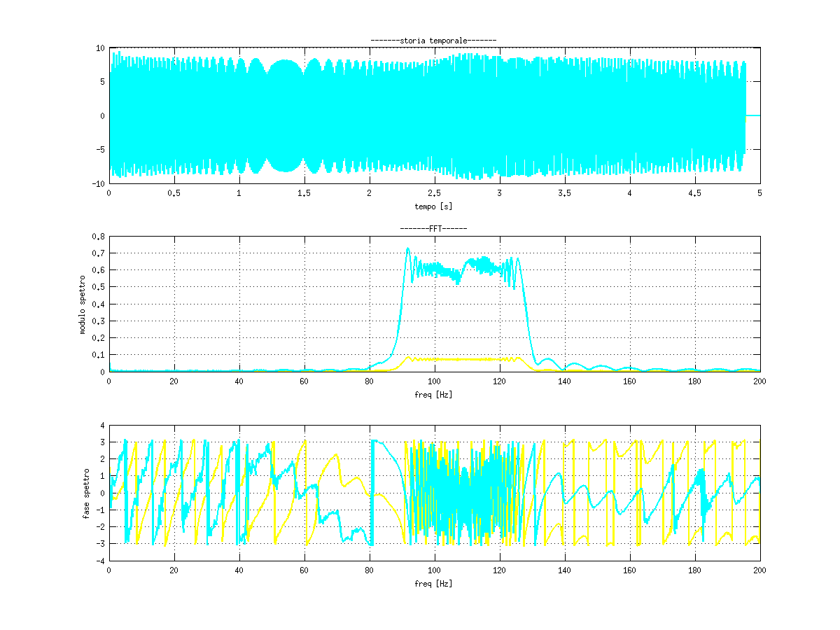Click the 'modulo spettro' y-axis label

click(83, 304)
